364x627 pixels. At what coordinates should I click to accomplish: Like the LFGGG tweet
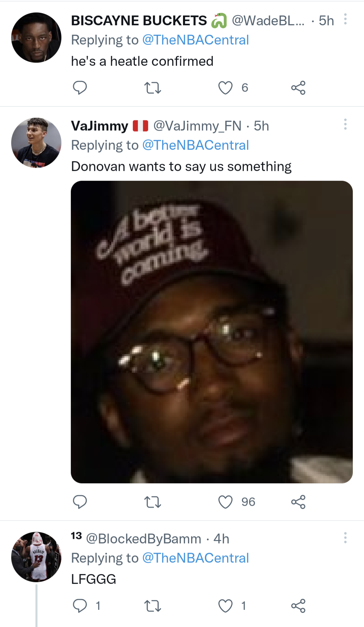pyautogui.click(x=225, y=606)
